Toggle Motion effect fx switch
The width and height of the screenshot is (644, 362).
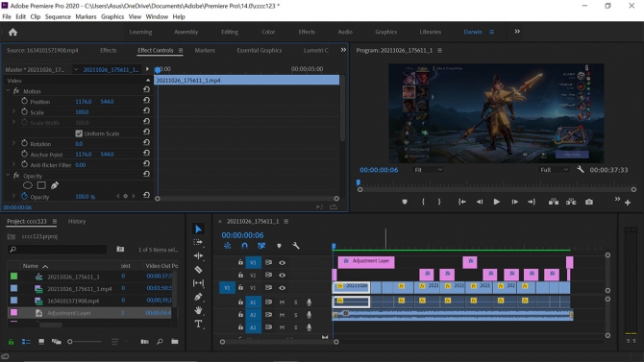tap(16, 90)
